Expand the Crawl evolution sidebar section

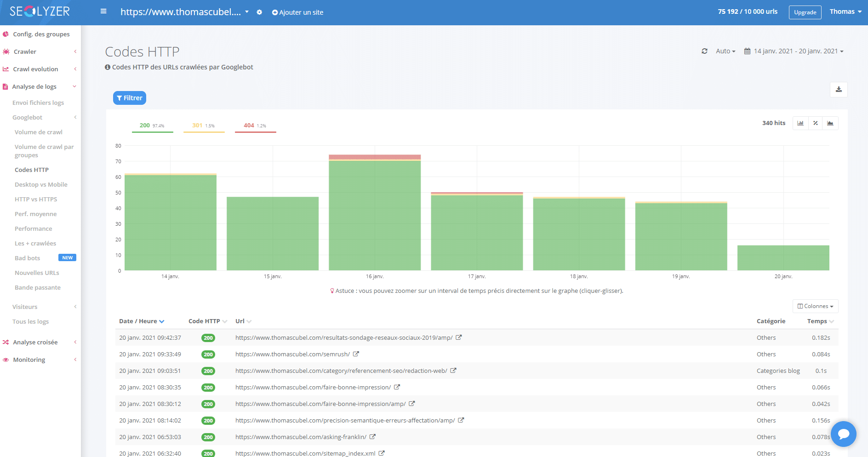tap(40, 69)
